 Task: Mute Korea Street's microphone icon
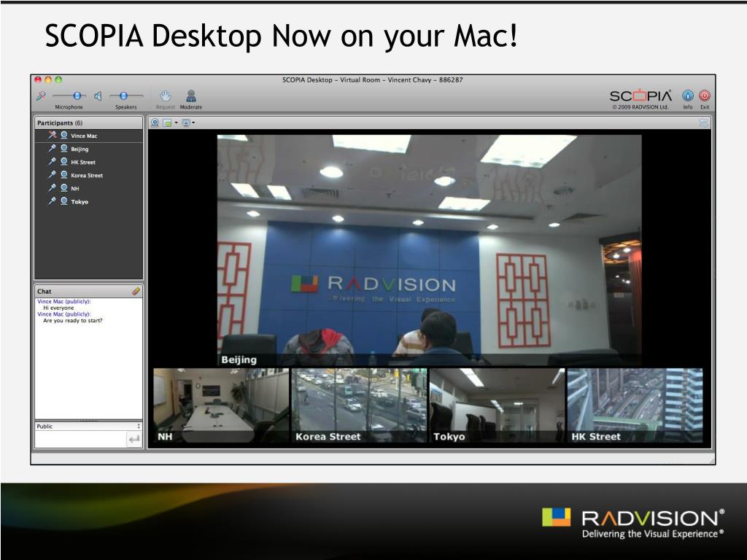(53, 175)
